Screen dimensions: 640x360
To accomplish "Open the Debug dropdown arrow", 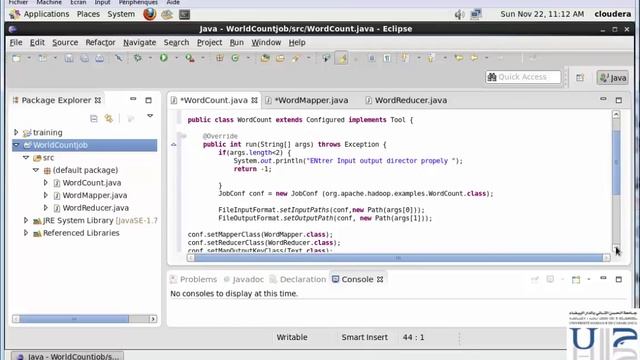I will click(150, 58).
